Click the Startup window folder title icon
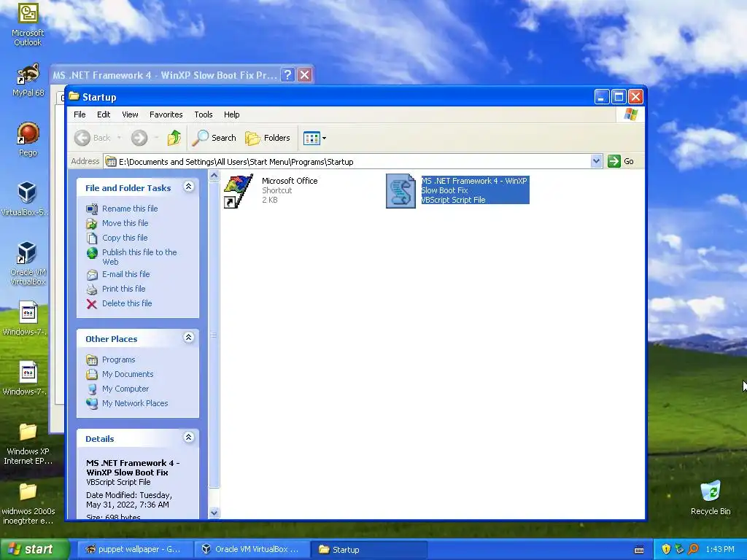This screenshot has height=560, width=747. (x=74, y=97)
